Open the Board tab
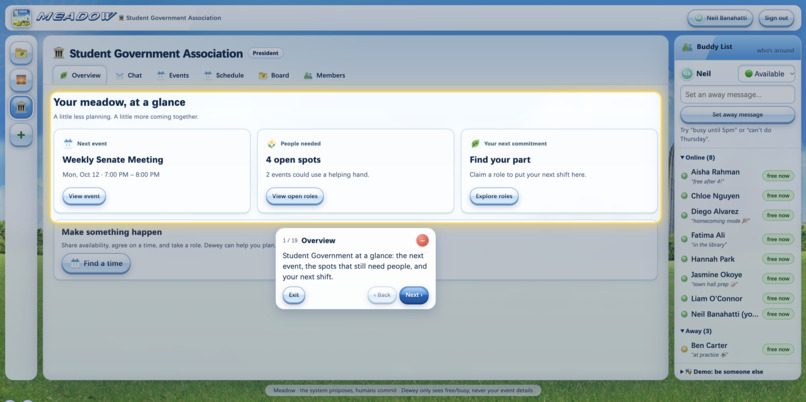The height and width of the screenshot is (402, 806). point(274,75)
